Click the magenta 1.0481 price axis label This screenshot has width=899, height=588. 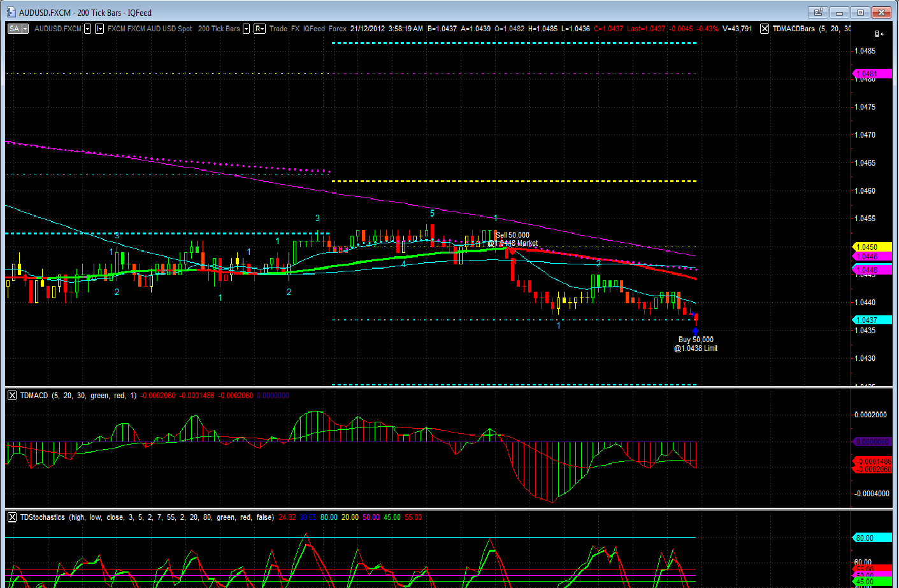click(x=872, y=74)
